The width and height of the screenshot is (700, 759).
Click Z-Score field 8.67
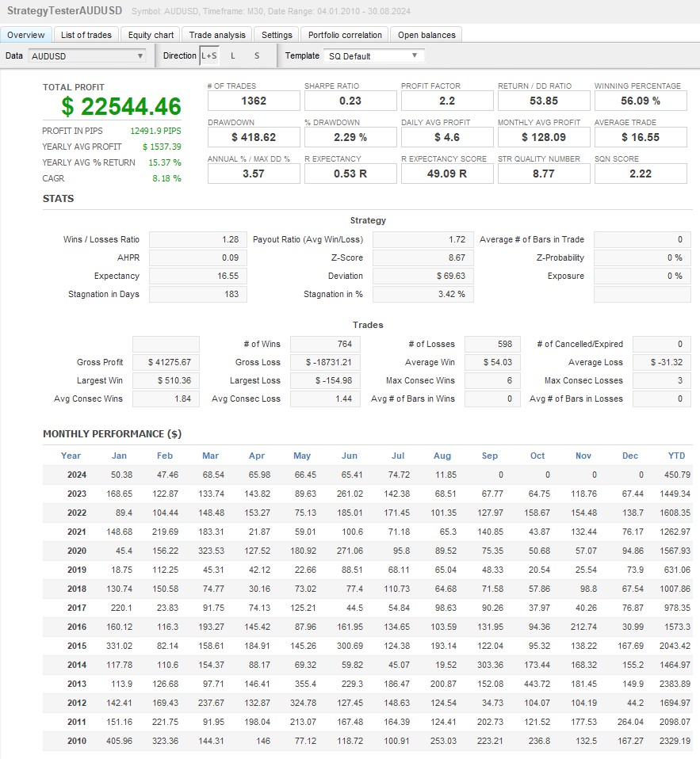(423, 257)
